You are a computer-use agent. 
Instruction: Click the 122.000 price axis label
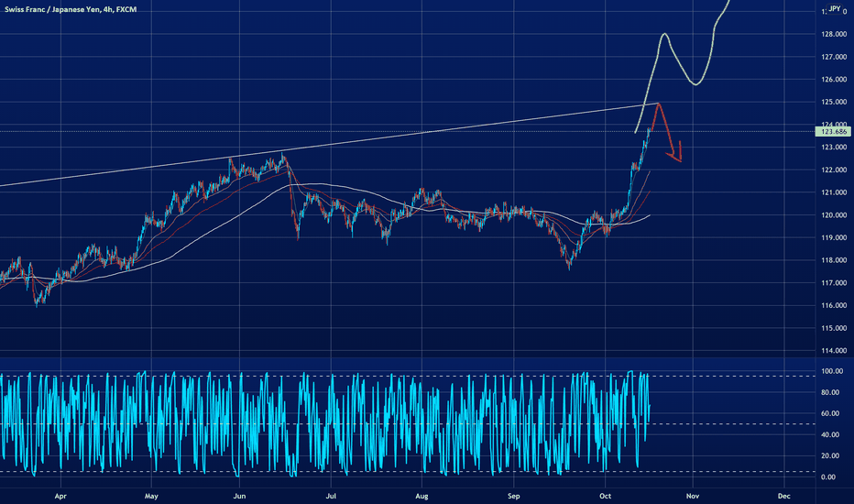coord(834,170)
